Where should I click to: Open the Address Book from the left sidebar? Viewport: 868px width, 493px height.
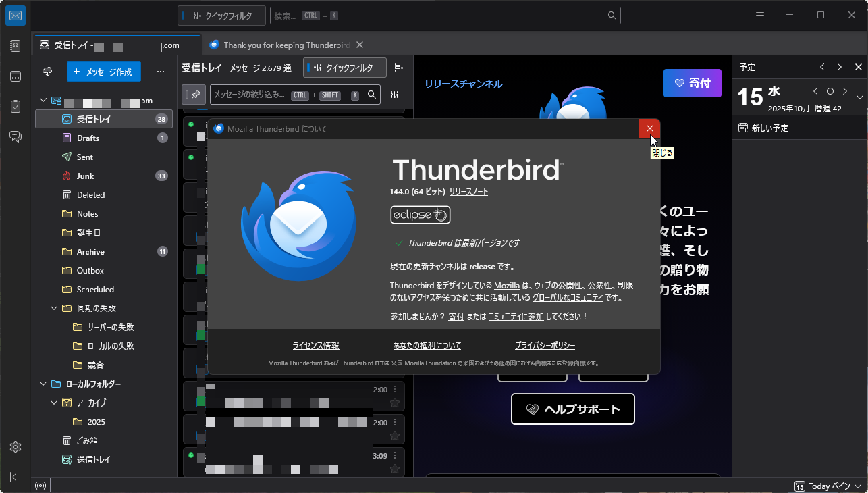(15, 45)
